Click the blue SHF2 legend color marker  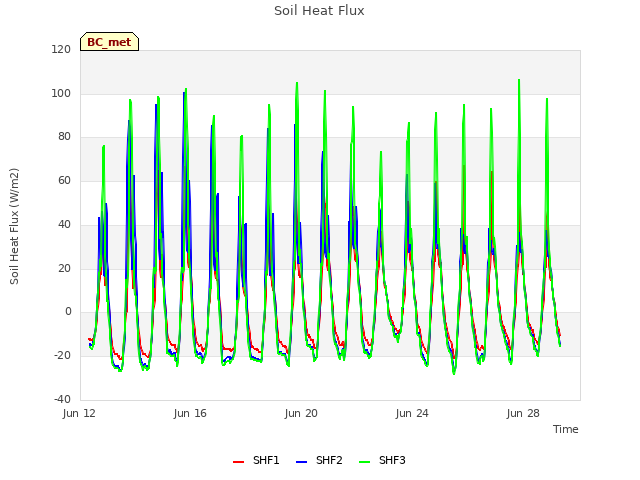point(301,462)
